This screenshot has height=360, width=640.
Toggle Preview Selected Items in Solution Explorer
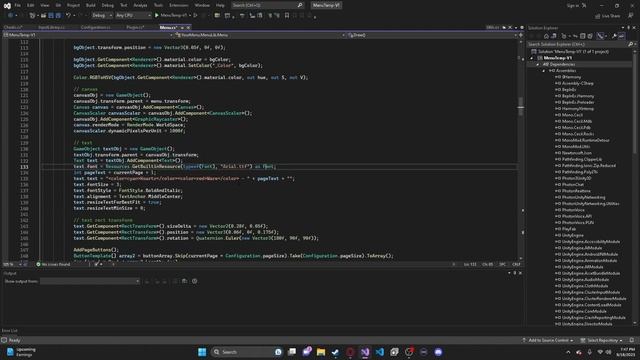(x=621, y=36)
